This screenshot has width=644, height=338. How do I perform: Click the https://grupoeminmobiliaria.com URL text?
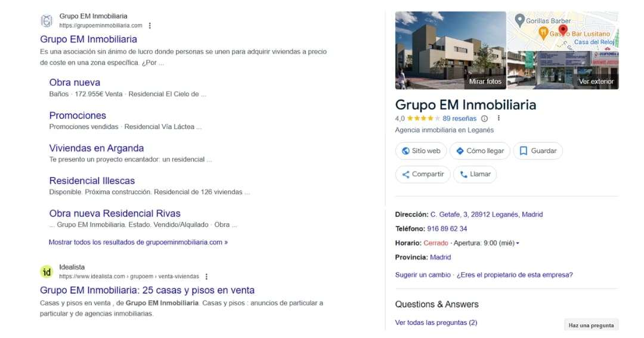(x=101, y=26)
